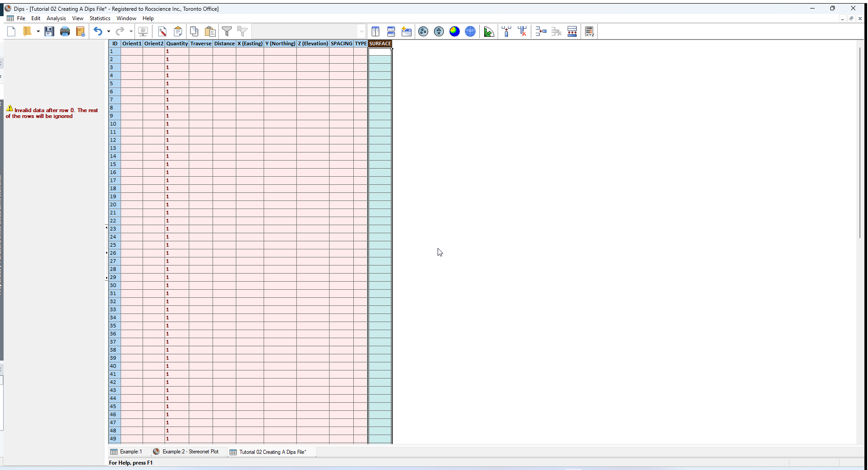The image size is (868, 470).
Task: Paste using the clipboard paste icon
Action: click(210, 31)
